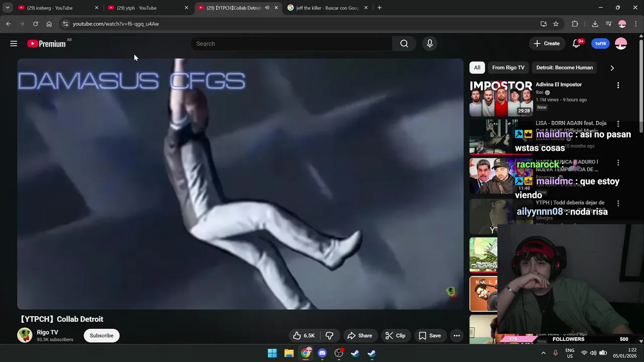Create a clip of the video
Image resolution: width=644 pixels, height=362 pixels.
pyautogui.click(x=395, y=336)
